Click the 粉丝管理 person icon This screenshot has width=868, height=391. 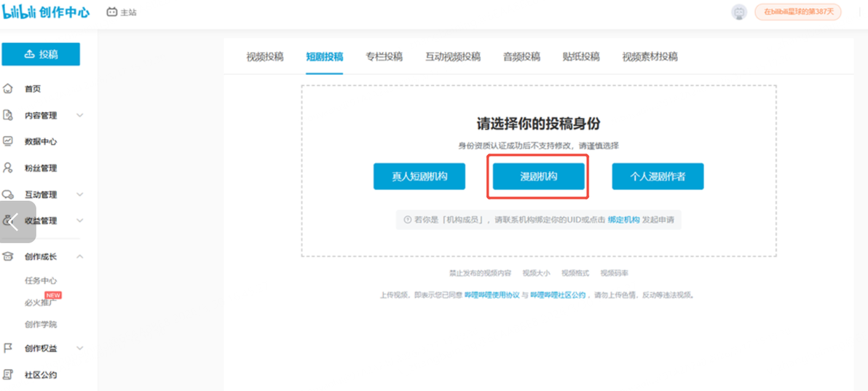[x=8, y=167]
